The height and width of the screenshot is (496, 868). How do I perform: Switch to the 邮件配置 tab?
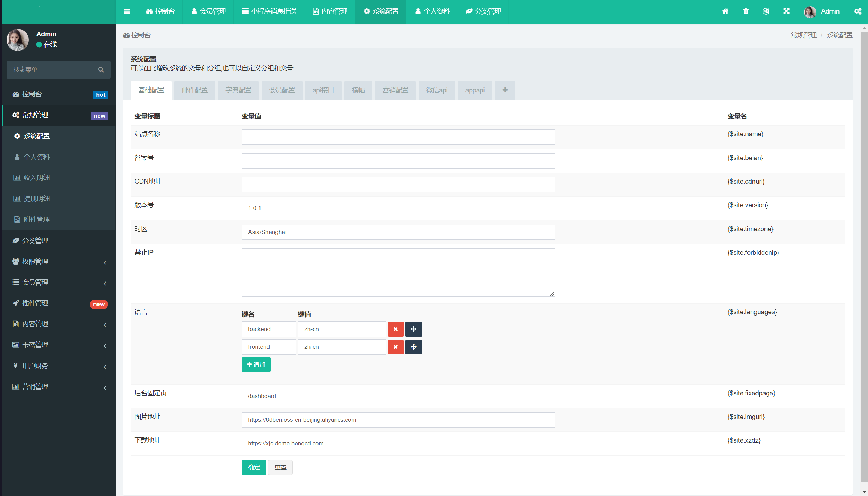(x=195, y=90)
